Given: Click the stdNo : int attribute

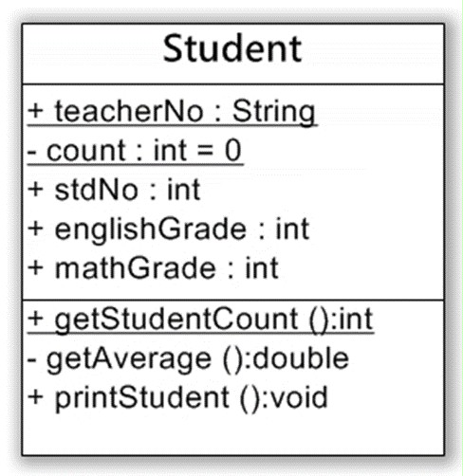Looking at the screenshot, I should pos(114,190).
